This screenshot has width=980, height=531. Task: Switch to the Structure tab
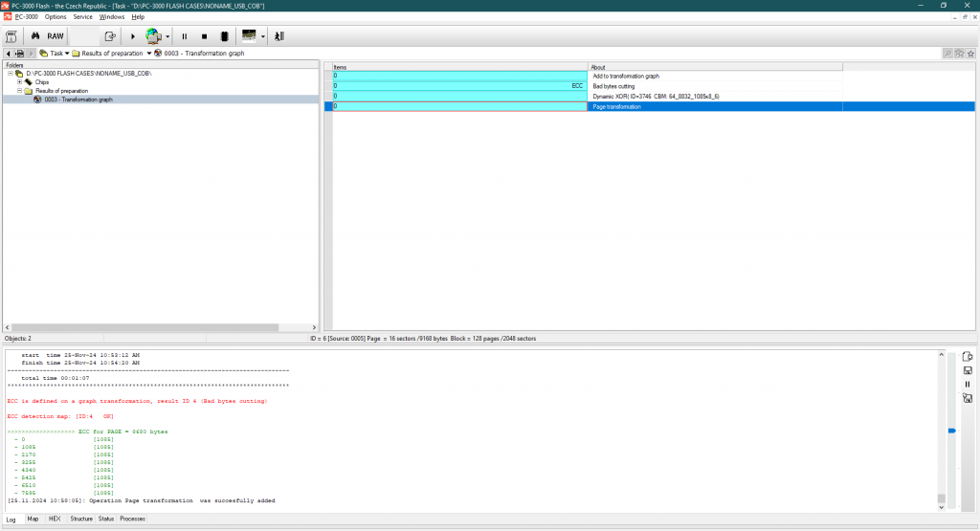[81, 519]
